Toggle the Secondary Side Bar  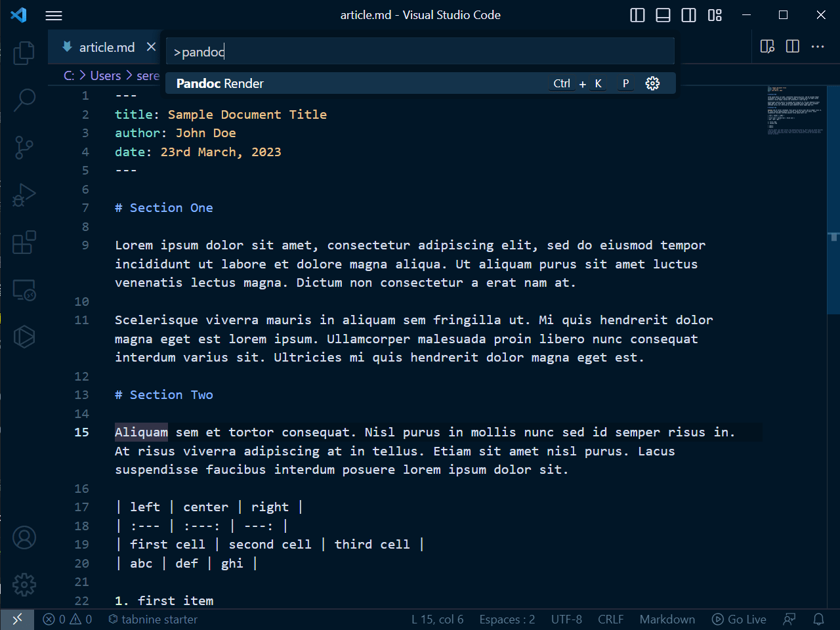(688, 14)
